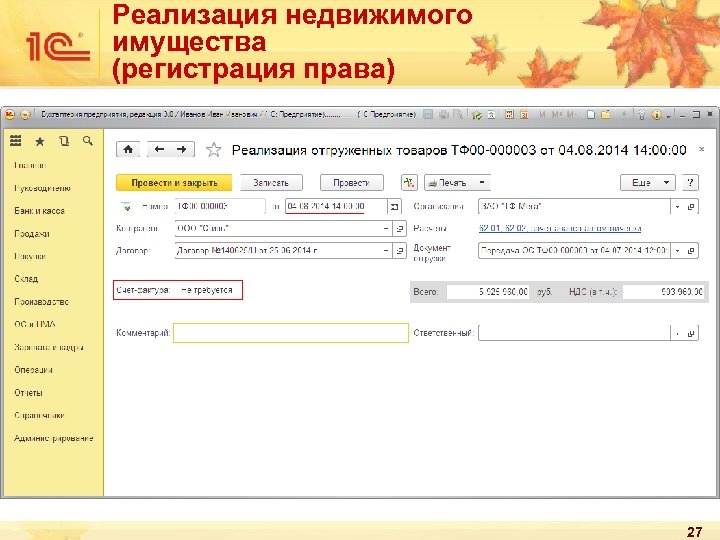Open the Руководителю section

42,188
